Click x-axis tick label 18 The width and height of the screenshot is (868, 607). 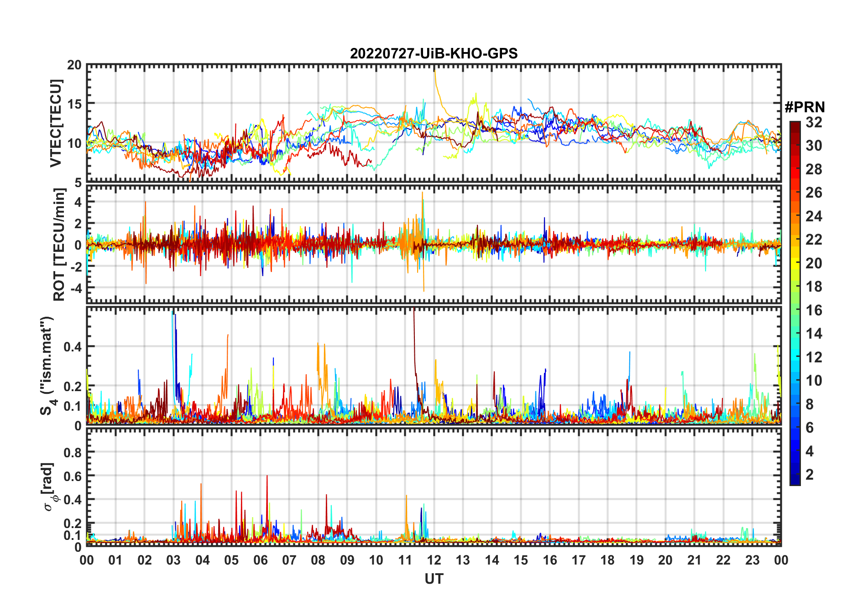coord(607,560)
